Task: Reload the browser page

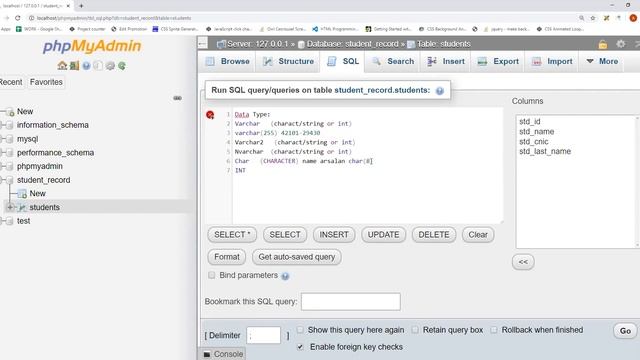Action: [18, 18]
